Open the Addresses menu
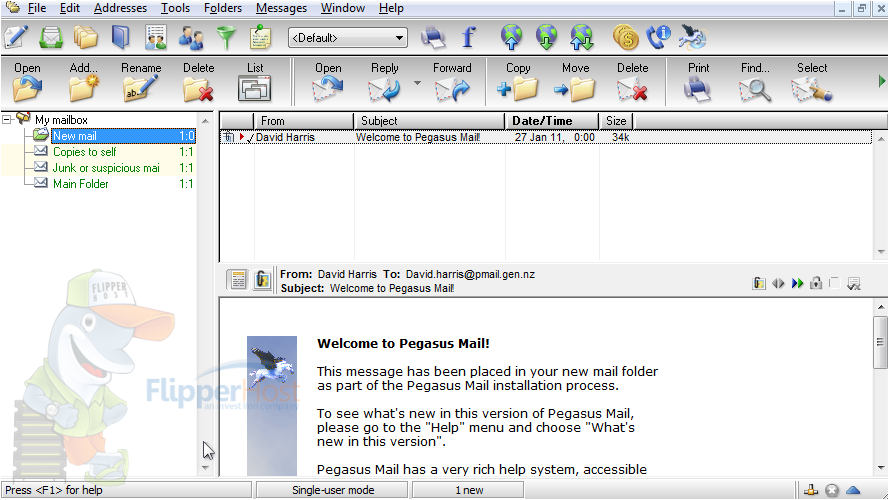 click(x=120, y=8)
